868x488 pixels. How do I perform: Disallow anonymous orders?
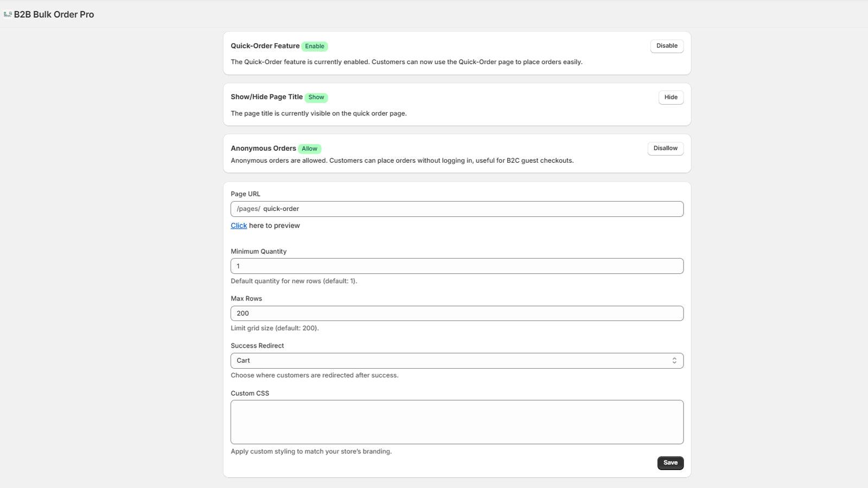[665, 148]
